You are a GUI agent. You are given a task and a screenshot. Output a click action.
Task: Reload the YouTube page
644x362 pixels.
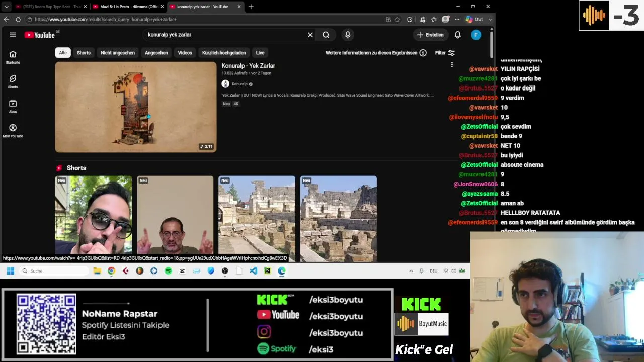[x=18, y=19]
